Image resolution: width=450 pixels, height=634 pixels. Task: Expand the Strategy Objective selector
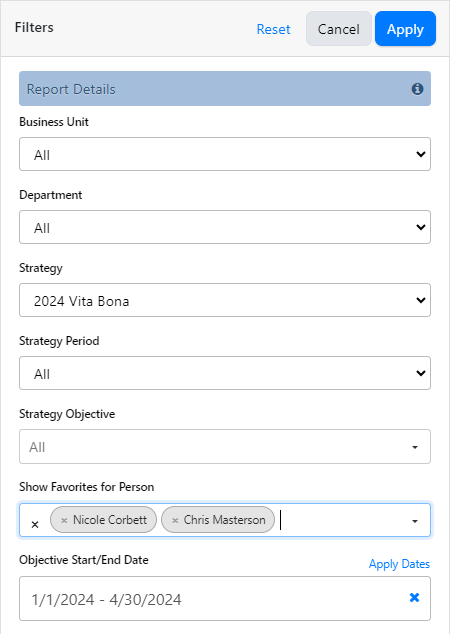tap(225, 446)
